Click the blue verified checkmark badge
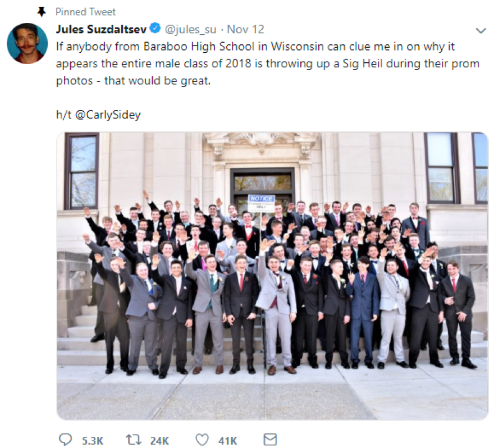The height and width of the screenshot is (448, 494). click(155, 29)
